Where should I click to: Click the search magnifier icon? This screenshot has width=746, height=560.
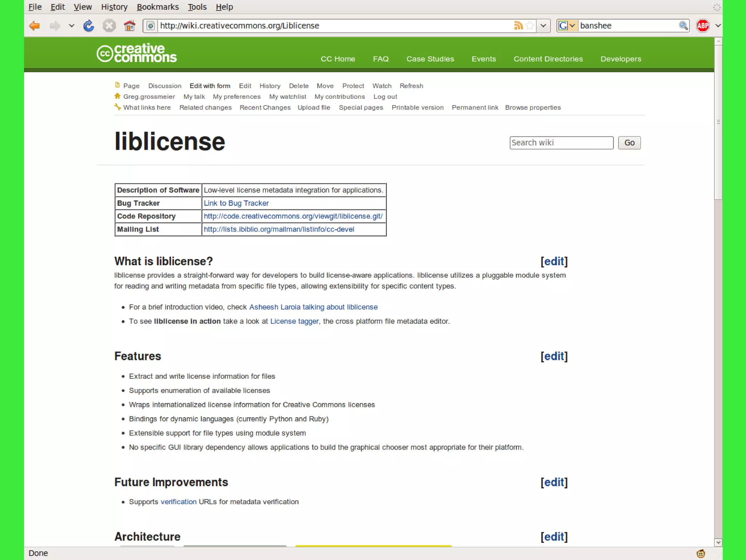[683, 26]
